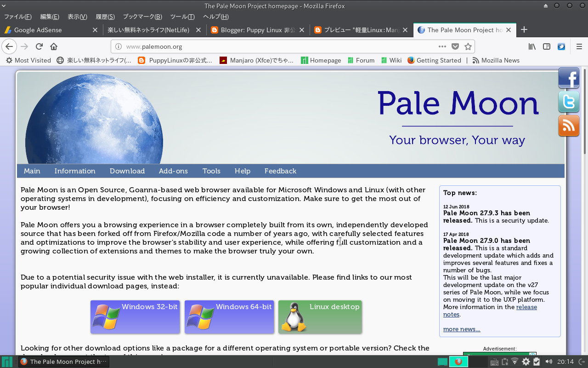Open page actions three-dots menu
Image resolution: width=588 pixels, height=368 pixels.
click(442, 46)
